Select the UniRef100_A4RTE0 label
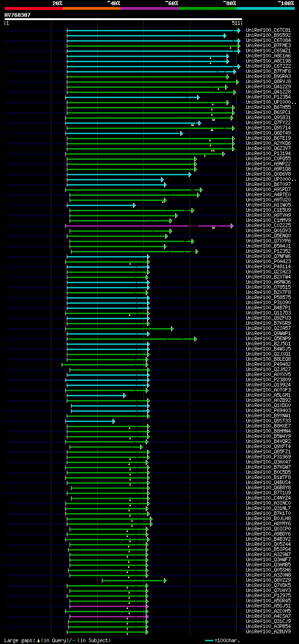 [x=268, y=195]
